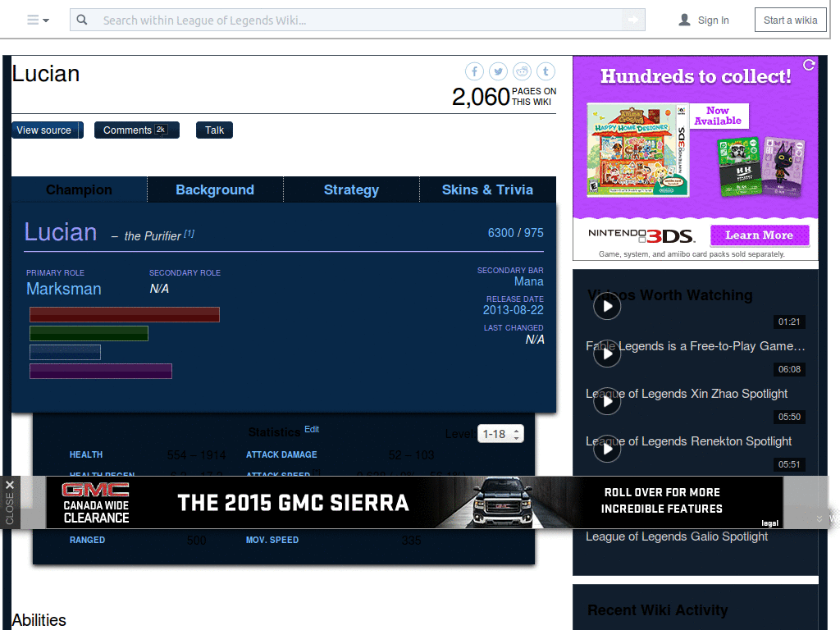Switch to the Background tab
Viewport: 840px width, 630px height.
tap(215, 189)
